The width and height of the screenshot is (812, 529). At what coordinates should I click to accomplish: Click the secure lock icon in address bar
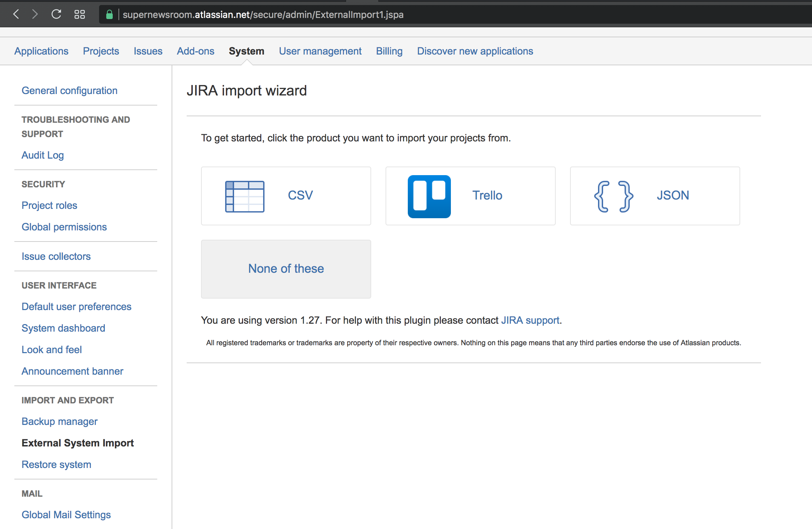110,14
